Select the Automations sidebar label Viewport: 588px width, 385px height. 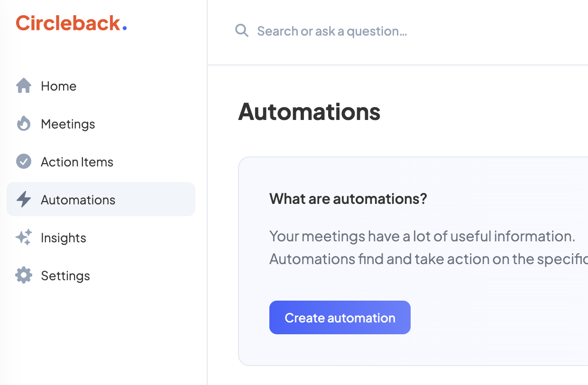coord(78,200)
